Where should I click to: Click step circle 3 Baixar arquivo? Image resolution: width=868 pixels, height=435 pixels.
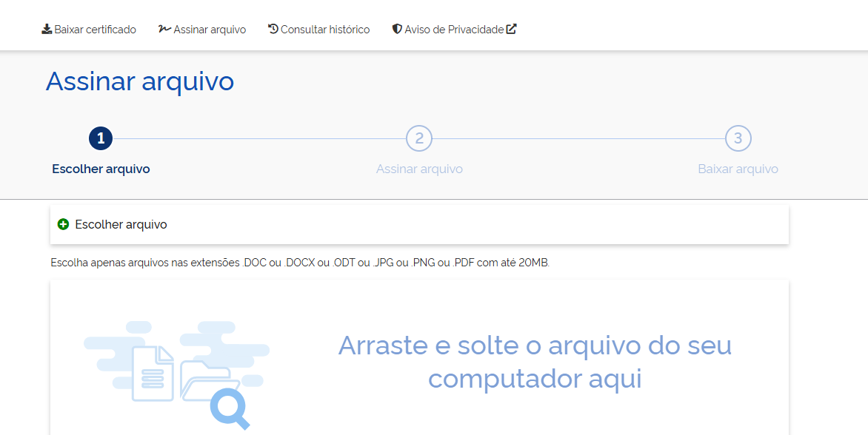point(738,138)
